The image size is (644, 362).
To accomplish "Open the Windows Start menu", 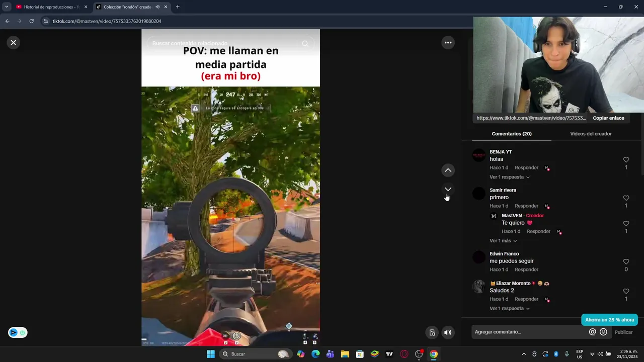I will [211, 354].
